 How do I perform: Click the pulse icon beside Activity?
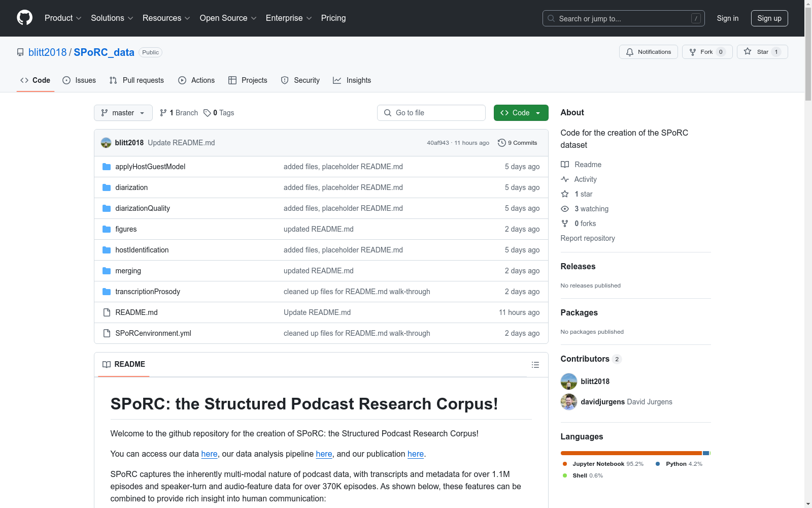coord(565,179)
